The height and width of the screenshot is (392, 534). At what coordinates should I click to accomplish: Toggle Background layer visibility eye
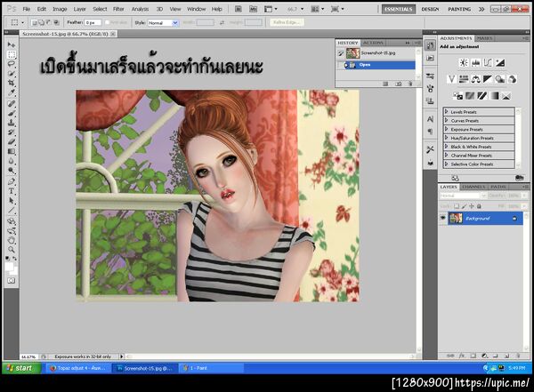(x=442, y=218)
